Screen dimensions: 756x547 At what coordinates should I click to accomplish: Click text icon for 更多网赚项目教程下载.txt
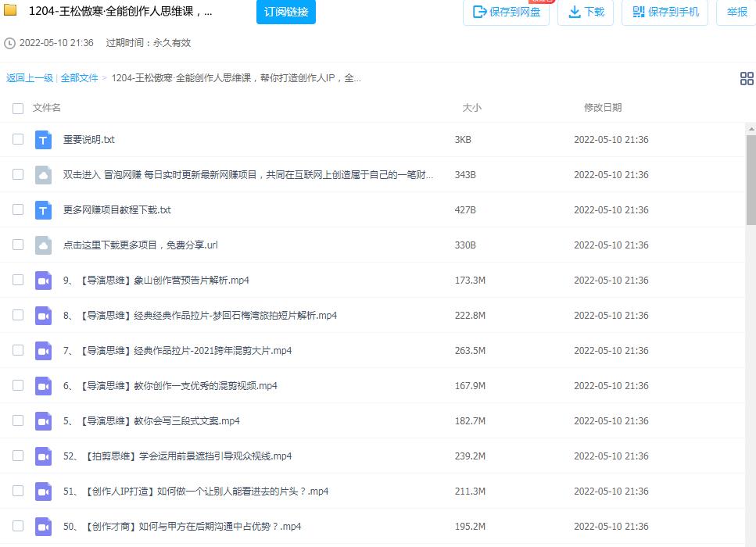point(44,210)
